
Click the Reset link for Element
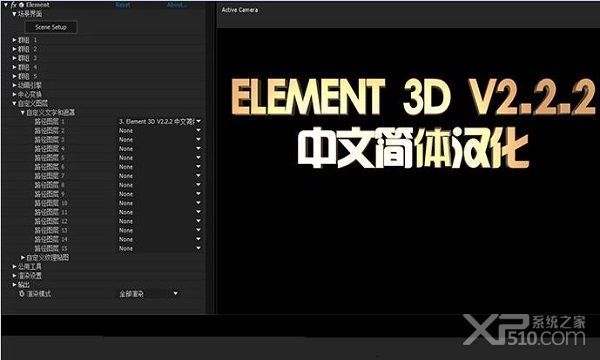pyautogui.click(x=123, y=5)
